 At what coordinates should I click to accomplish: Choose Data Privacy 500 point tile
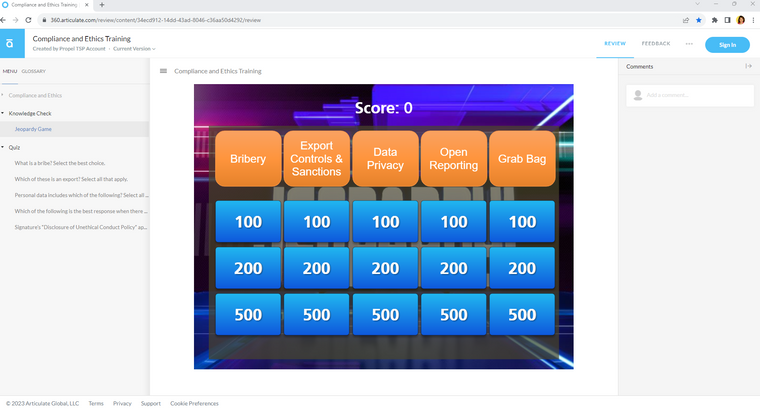(385, 314)
